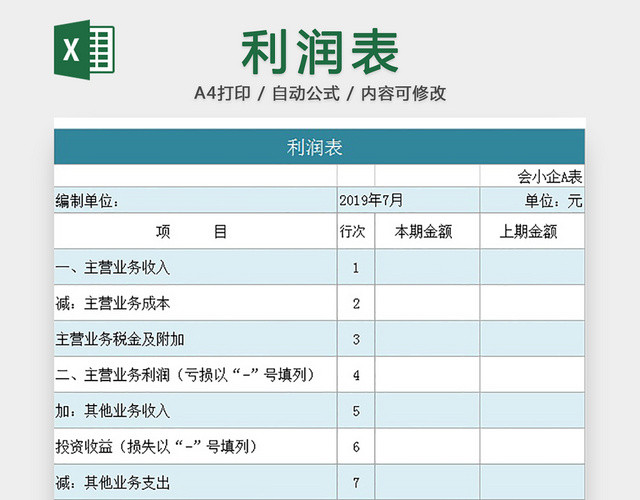Select the 行次 column header
Viewport: 640px width, 500px height.
[356, 231]
